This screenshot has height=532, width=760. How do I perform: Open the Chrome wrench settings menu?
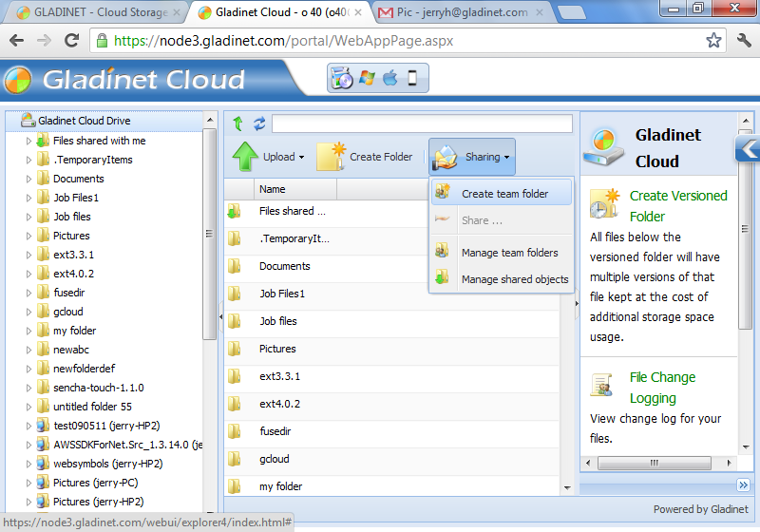[x=744, y=40]
